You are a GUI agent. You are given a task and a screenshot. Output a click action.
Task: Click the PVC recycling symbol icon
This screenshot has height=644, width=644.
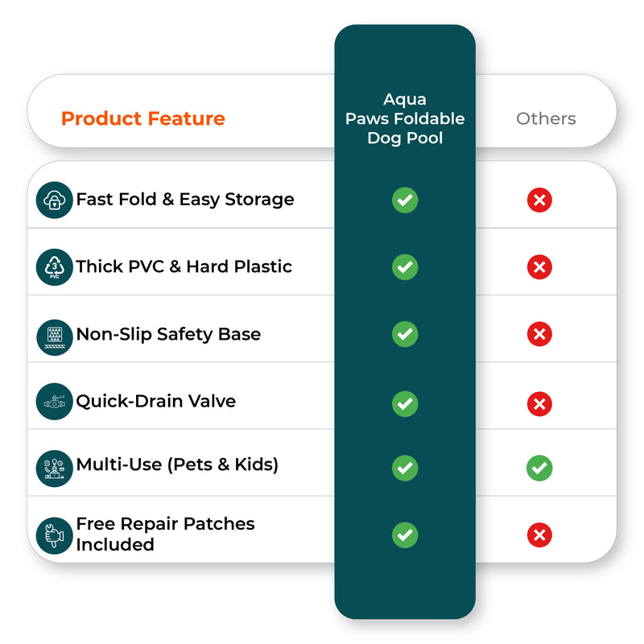[x=54, y=267]
